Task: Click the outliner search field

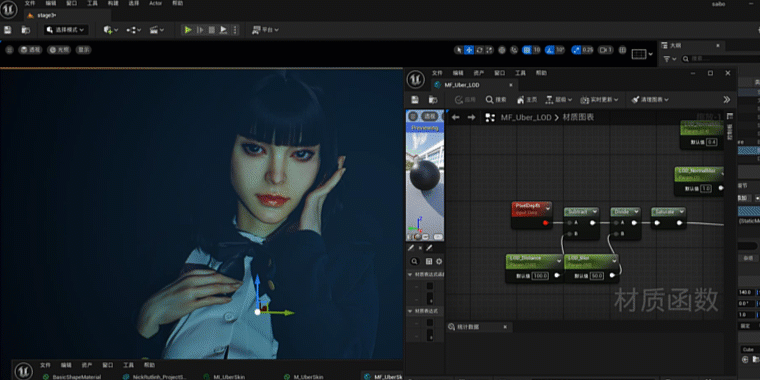Action: [721, 59]
